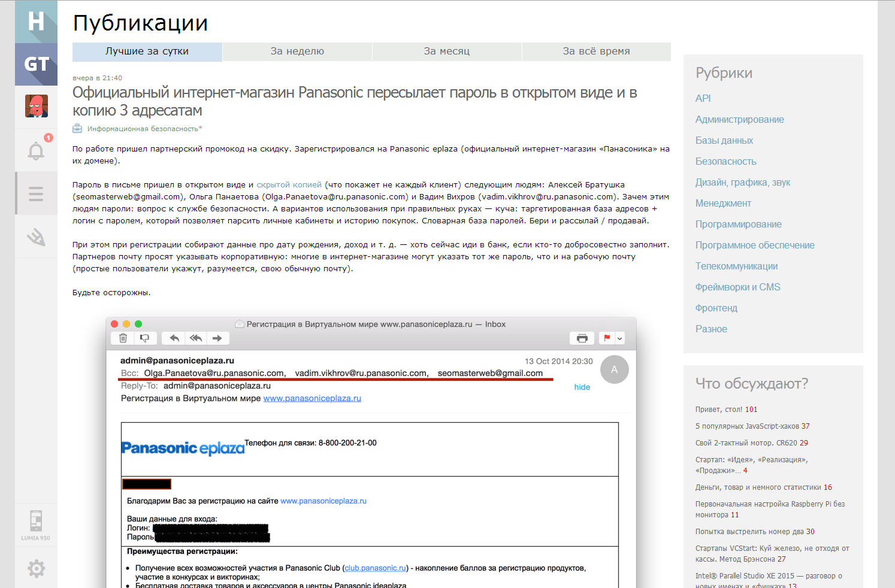Click the 'Что обсуждают?' sidebar heading

(752, 383)
